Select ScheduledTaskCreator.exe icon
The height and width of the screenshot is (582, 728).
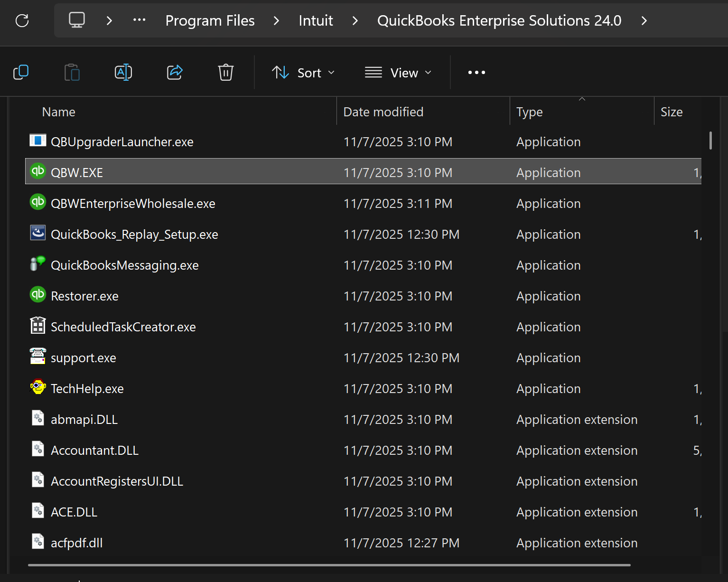tap(38, 325)
